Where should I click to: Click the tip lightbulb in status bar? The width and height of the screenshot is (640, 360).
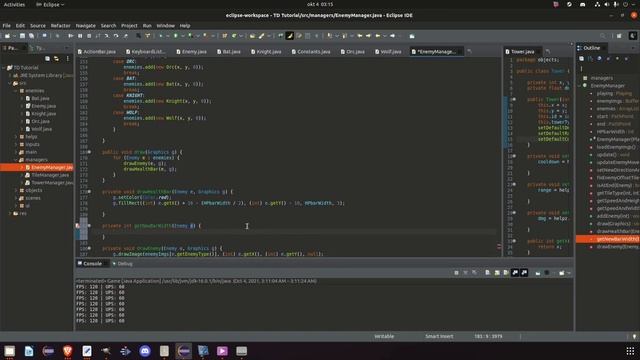pyautogui.click(x=634, y=337)
